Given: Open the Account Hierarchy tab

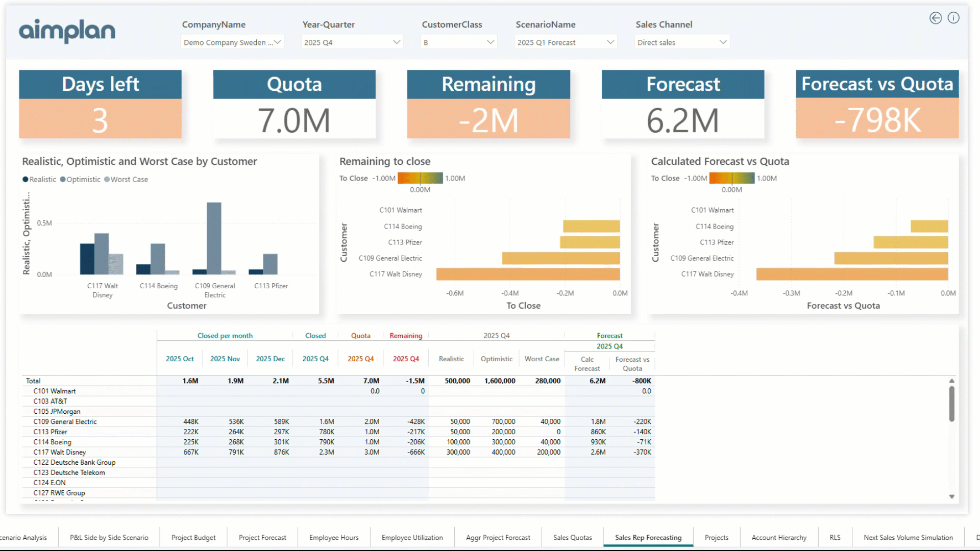Looking at the screenshot, I should (778, 537).
